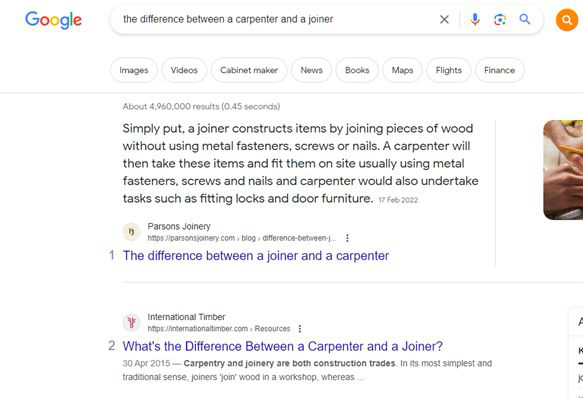Start voice search with microphone icon

pos(475,19)
